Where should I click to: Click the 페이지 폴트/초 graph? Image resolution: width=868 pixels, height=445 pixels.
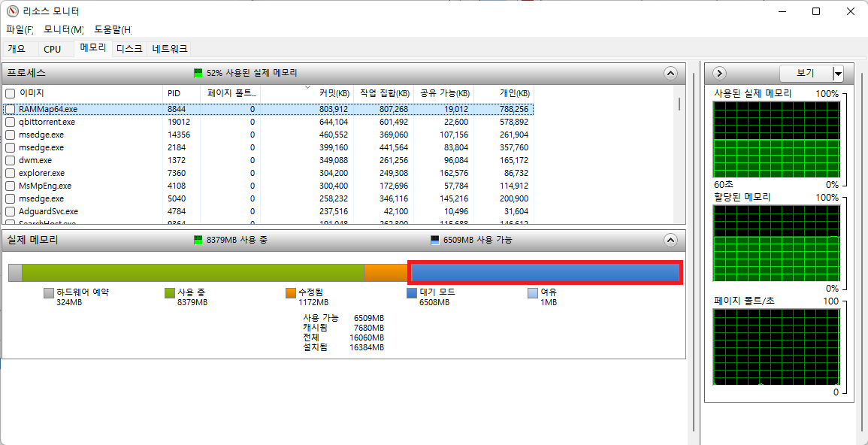pos(777,347)
